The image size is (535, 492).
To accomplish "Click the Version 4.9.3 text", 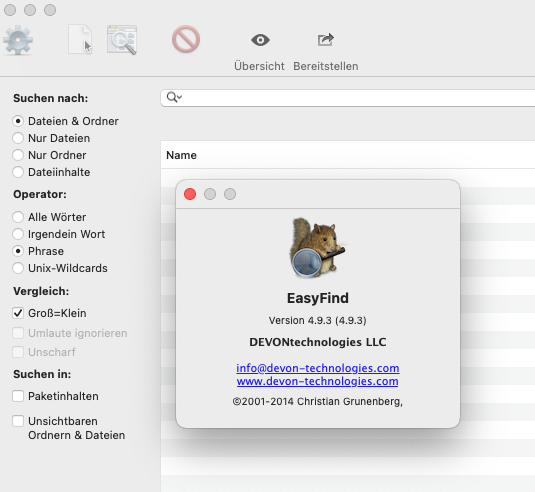I will pyautogui.click(x=317, y=320).
